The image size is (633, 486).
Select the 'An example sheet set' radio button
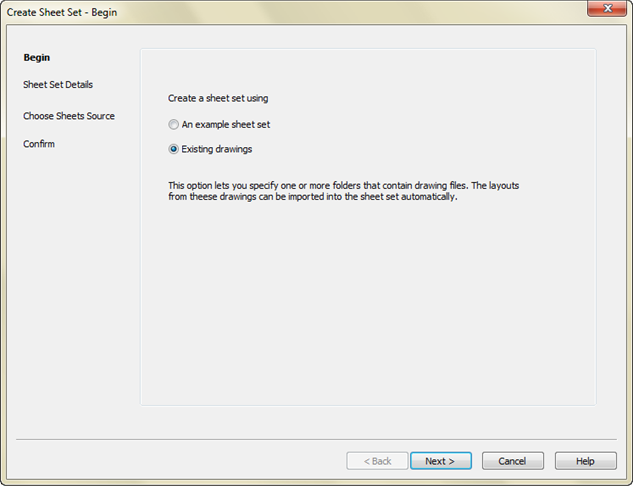pos(174,125)
